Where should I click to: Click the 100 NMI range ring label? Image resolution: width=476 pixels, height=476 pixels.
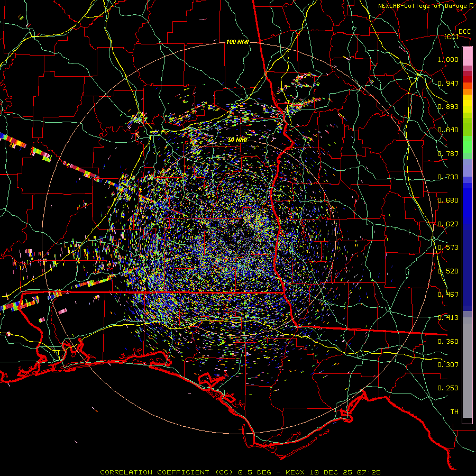[x=237, y=42]
